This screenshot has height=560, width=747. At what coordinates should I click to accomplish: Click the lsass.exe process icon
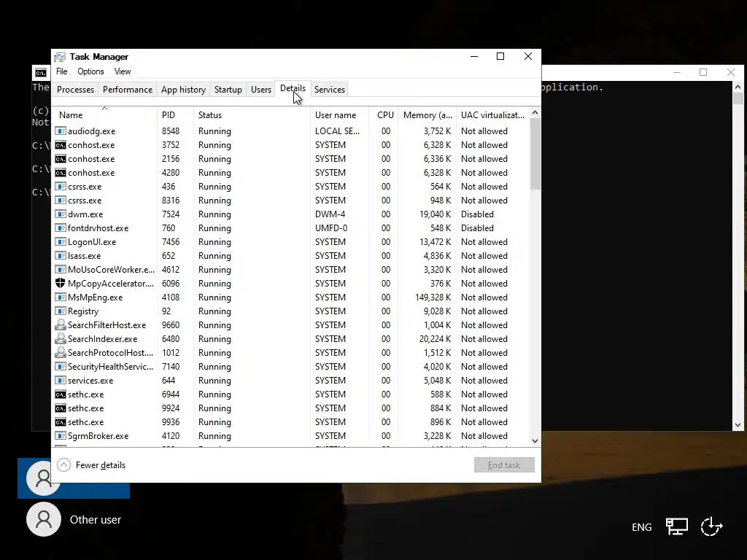tap(60, 256)
